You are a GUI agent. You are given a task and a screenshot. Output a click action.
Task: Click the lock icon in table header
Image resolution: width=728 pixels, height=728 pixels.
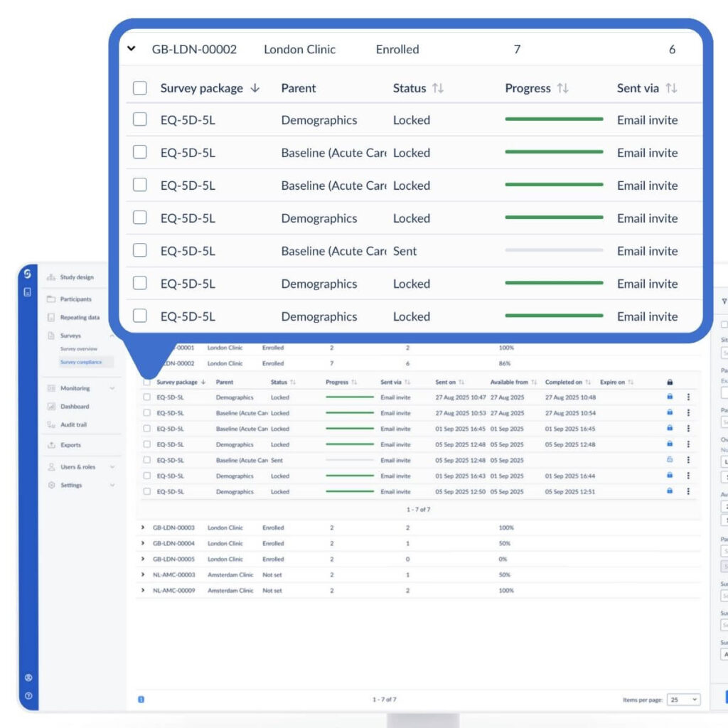[670, 382]
